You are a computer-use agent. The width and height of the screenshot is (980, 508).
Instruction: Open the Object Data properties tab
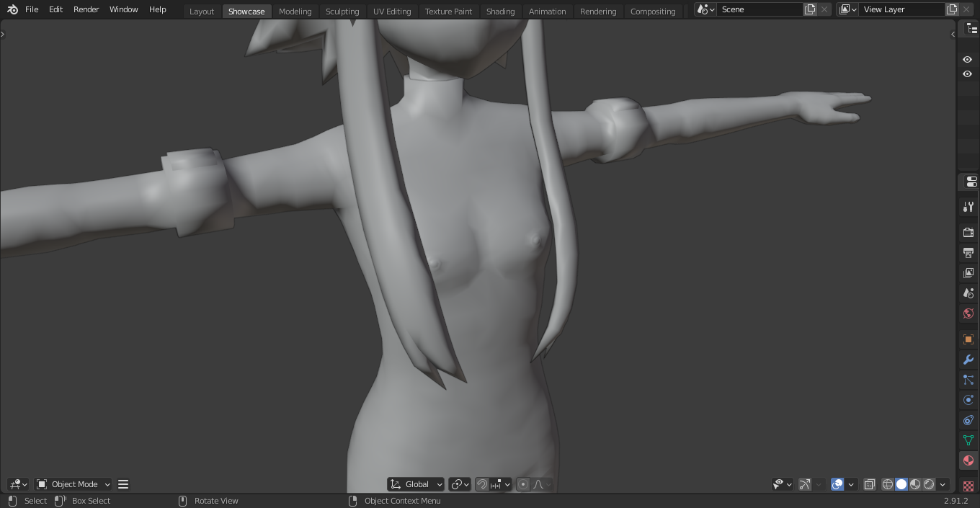pos(968,440)
